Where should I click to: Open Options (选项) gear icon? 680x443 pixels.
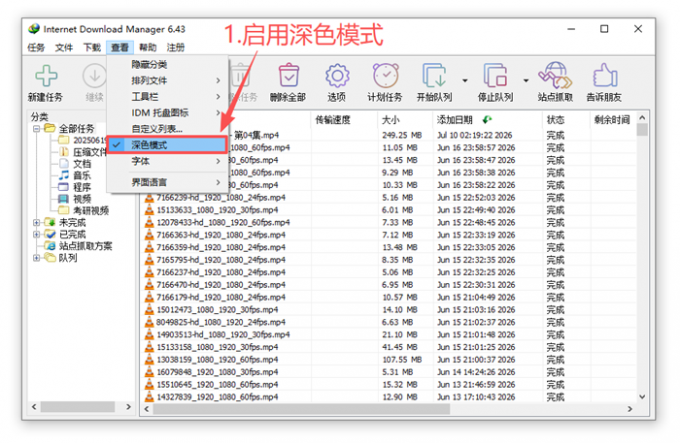pyautogui.click(x=337, y=76)
